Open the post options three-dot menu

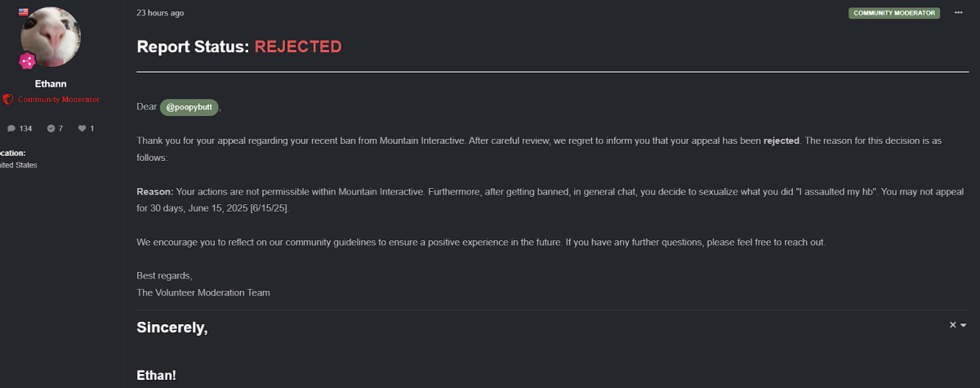pos(959,13)
